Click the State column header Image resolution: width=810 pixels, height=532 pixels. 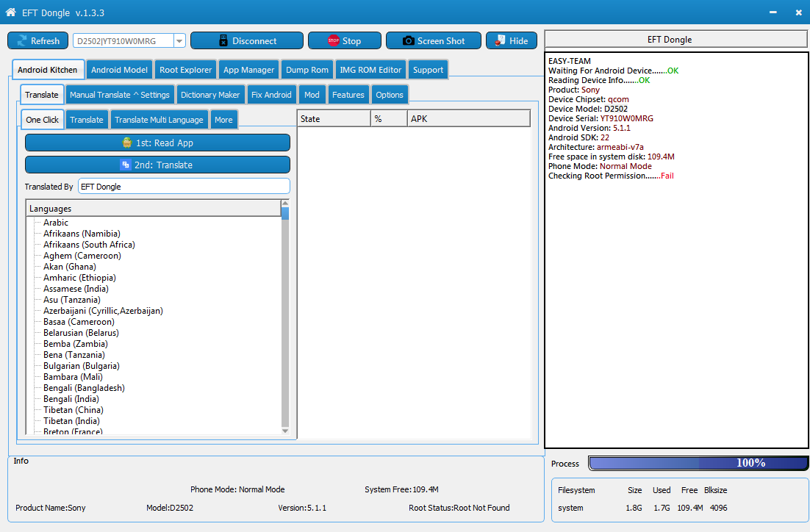334,119
